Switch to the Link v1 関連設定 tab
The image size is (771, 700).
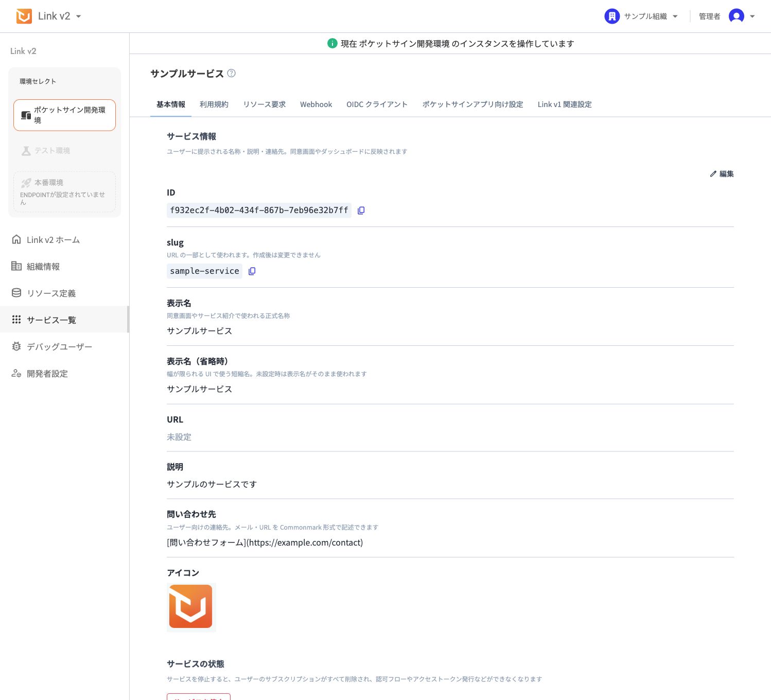click(x=565, y=104)
